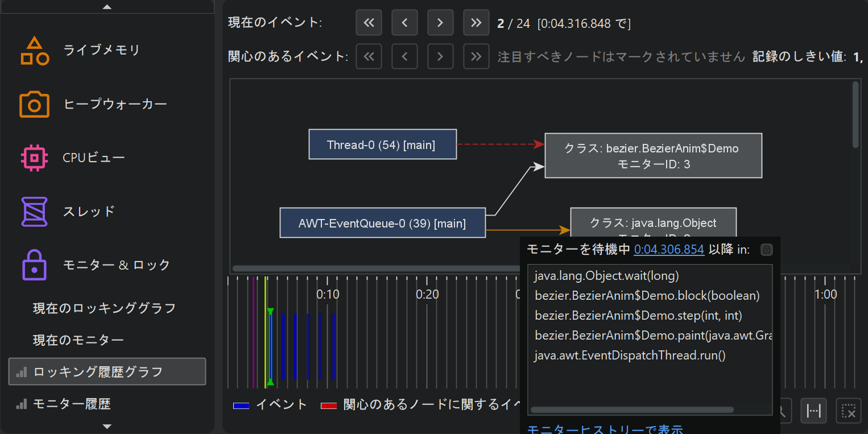
Task: Select the Thread-0 (54) [main] node
Action: point(382,144)
